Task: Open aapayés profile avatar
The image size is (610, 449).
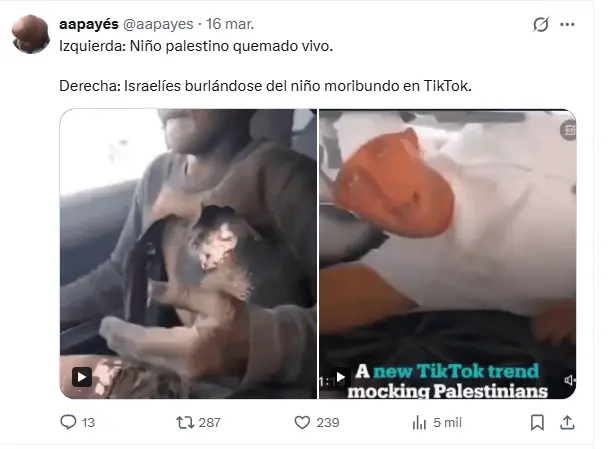Action: pos(31,34)
